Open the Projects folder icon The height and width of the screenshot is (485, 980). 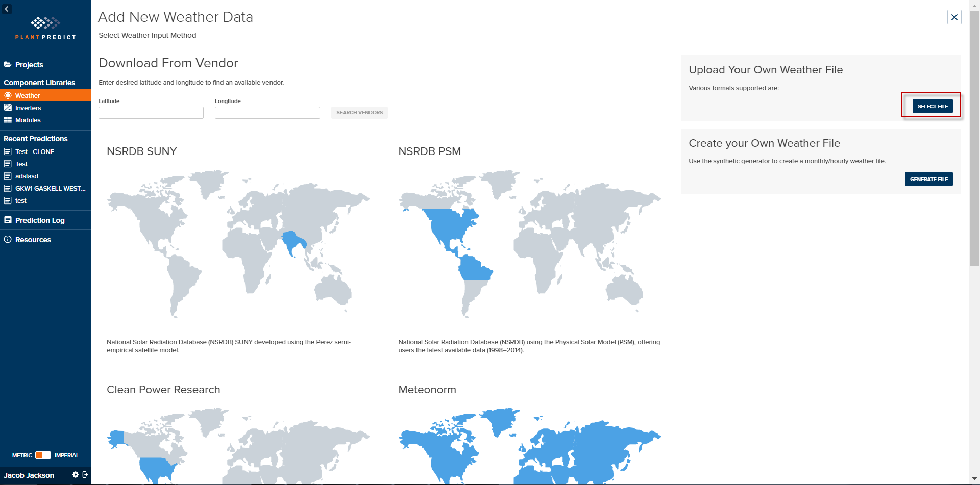tap(8, 65)
